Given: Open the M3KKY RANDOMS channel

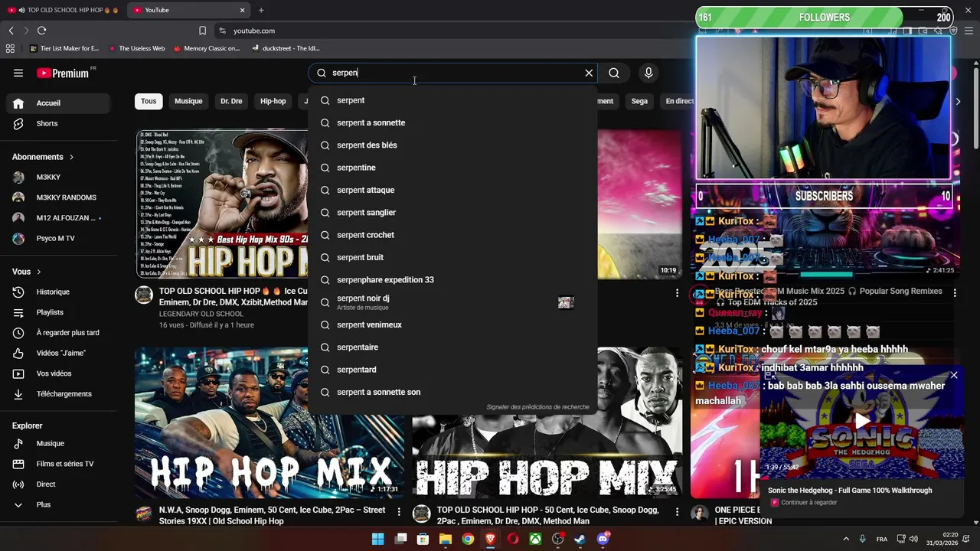Looking at the screenshot, I should pyautogui.click(x=60, y=197).
